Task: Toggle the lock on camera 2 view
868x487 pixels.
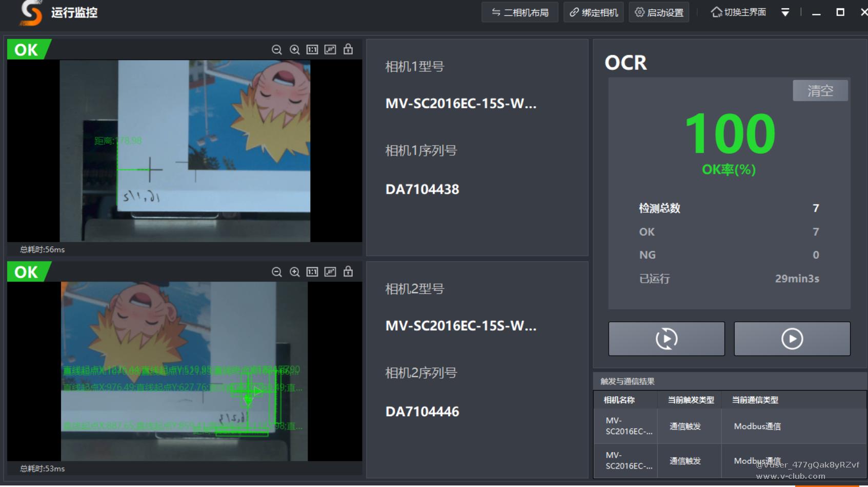Action: point(348,271)
